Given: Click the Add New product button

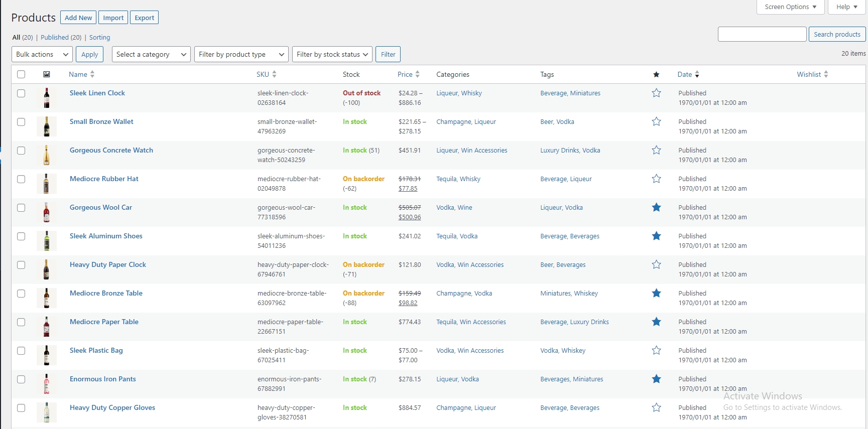Looking at the screenshot, I should pos(78,18).
